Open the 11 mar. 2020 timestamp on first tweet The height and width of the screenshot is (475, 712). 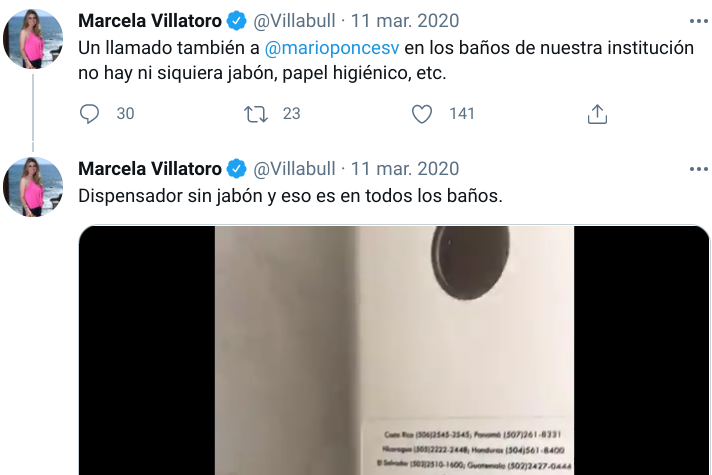click(x=405, y=21)
